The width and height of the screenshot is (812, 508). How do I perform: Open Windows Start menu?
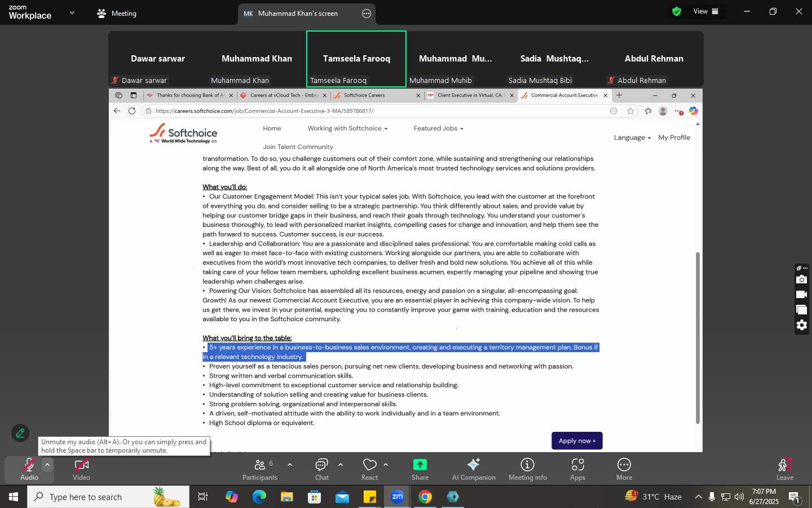(x=14, y=497)
